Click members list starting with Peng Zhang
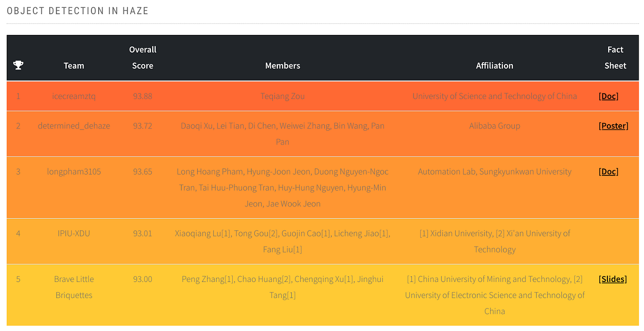644x331 pixels. click(x=283, y=287)
